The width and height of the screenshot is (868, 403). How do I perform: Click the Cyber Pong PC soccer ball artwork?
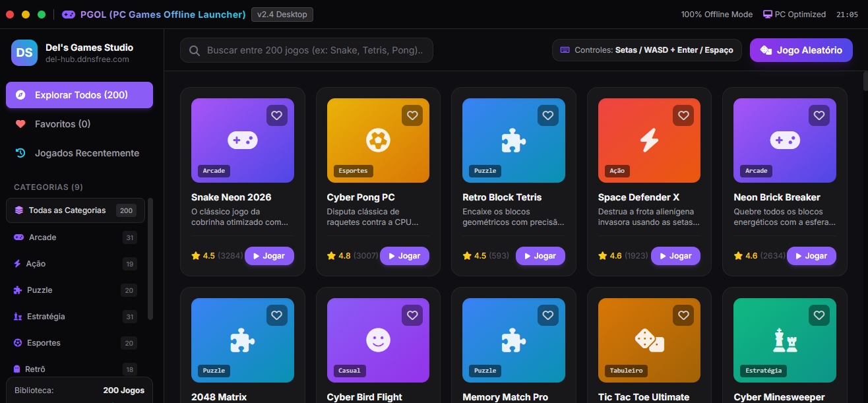click(378, 140)
